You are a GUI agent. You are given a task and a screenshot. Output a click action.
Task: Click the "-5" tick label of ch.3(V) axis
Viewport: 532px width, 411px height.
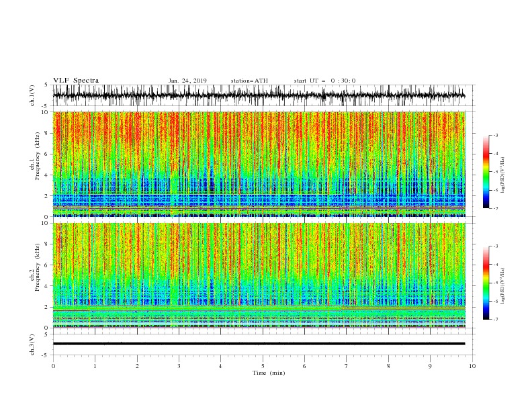pyautogui.click(x=46, y=355)
